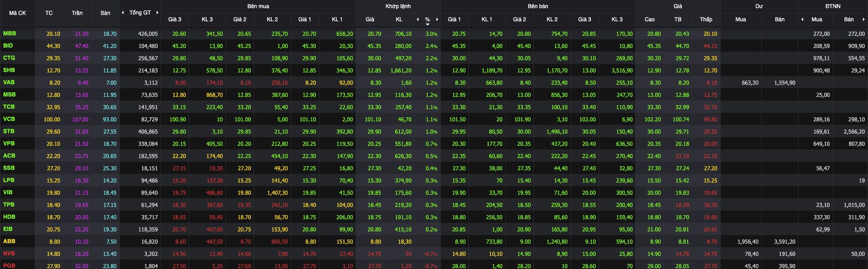Click BID change percent 2.4%
The height and width of the screenshot is (269, 868).
click(431, 46)
